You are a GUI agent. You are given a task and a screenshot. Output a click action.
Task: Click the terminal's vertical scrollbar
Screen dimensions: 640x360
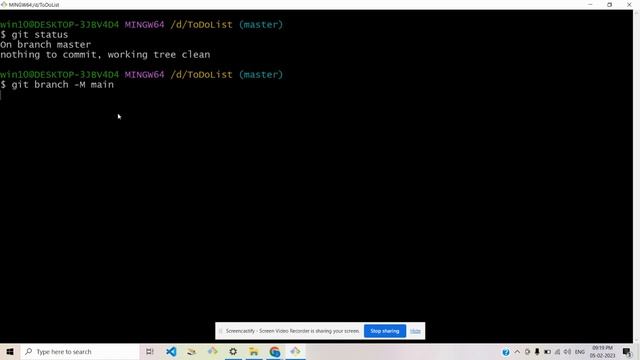(636, 176)
